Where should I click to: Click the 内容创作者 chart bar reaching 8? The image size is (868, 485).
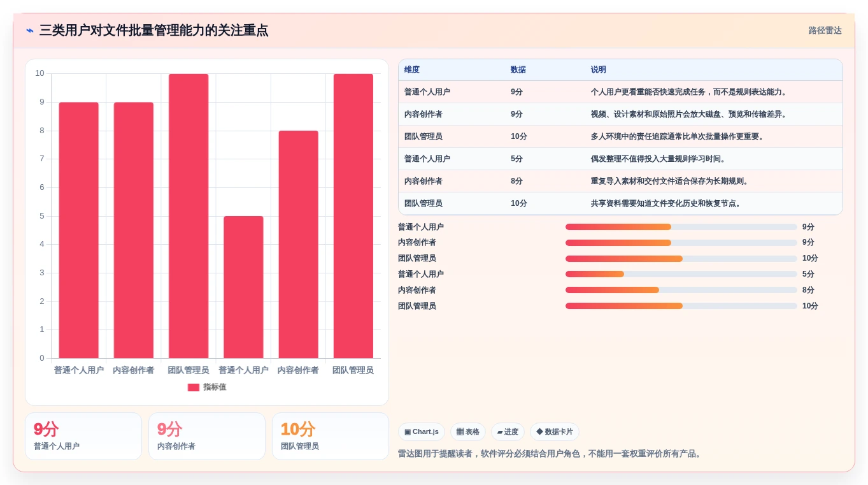tap(298, 244)
